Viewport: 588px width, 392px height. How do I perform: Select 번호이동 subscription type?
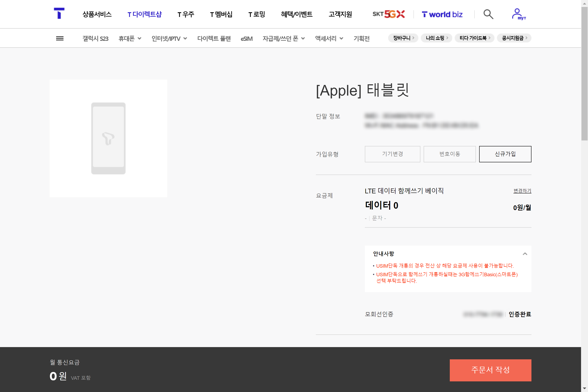450,154
